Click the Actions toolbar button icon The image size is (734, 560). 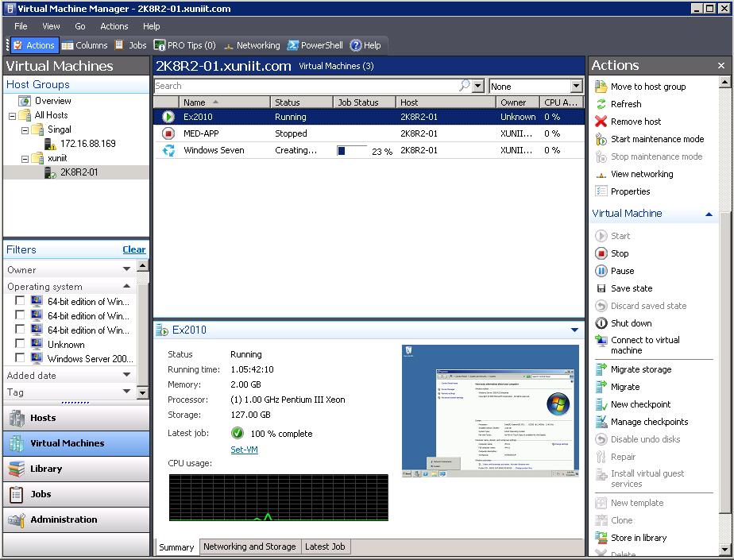pyautogui.click(x=17, y=45)
